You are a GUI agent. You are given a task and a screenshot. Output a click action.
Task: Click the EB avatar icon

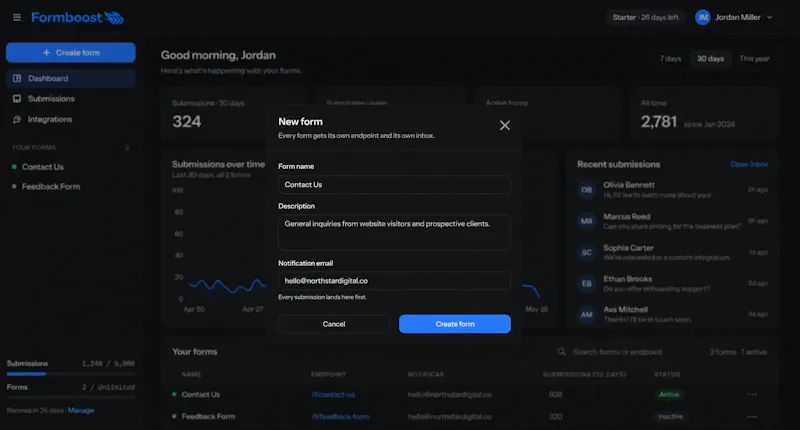click(586, 284)
